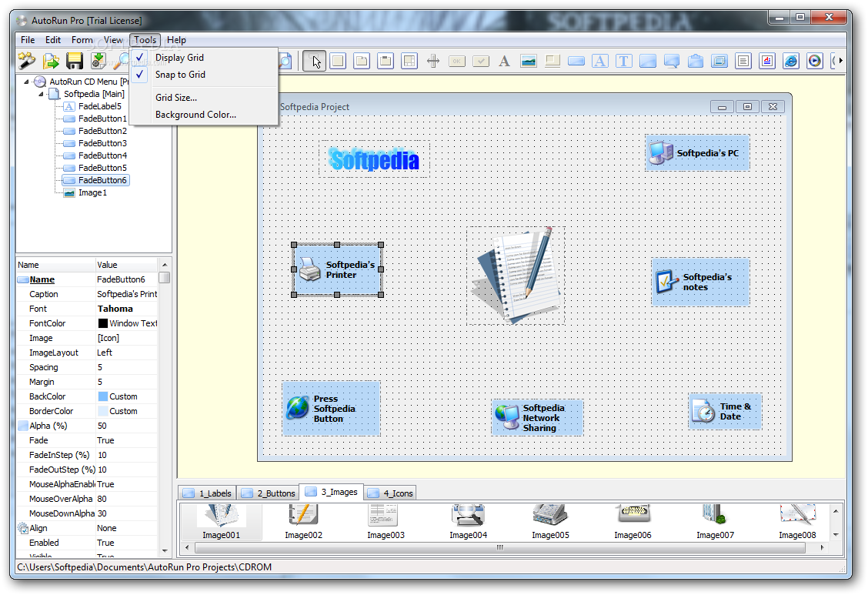Pick the Image002 thumbnail

click(303, 522)
